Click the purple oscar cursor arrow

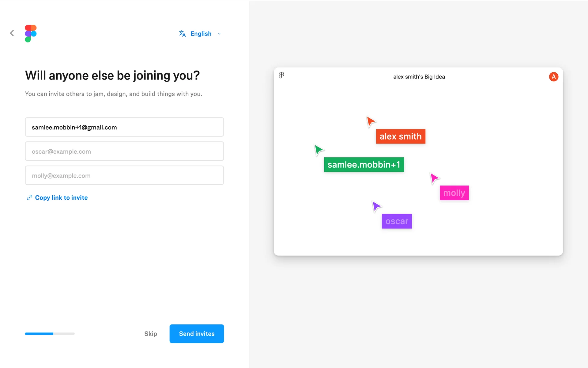point(376,206)
